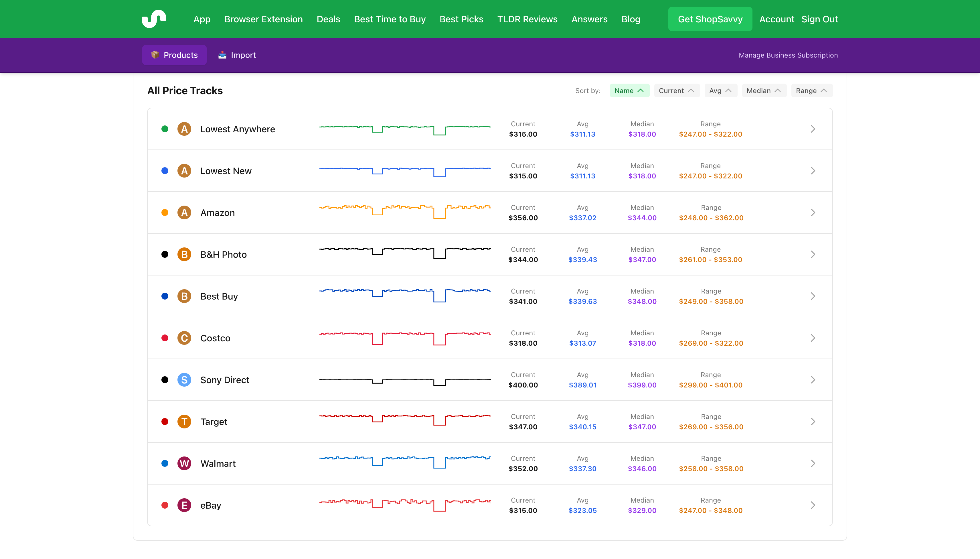
Task: Click the orange dot beside Amazon
Action: [165, 212]
